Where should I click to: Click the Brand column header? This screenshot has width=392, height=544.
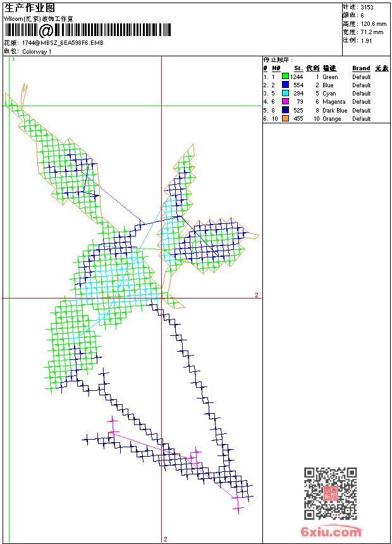click(361, 68)
